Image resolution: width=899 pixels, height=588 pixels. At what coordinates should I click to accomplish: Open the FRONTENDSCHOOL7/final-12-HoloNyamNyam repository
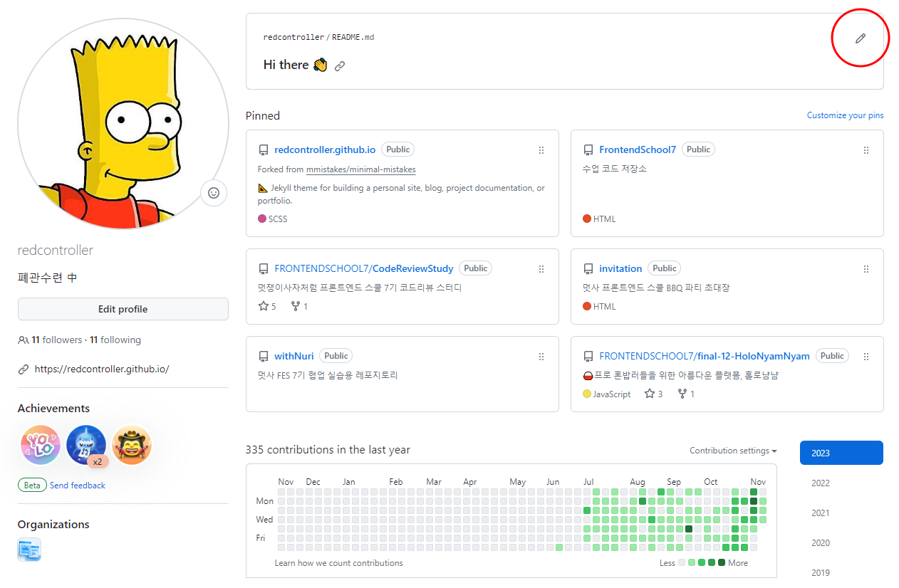click(705, 356)
